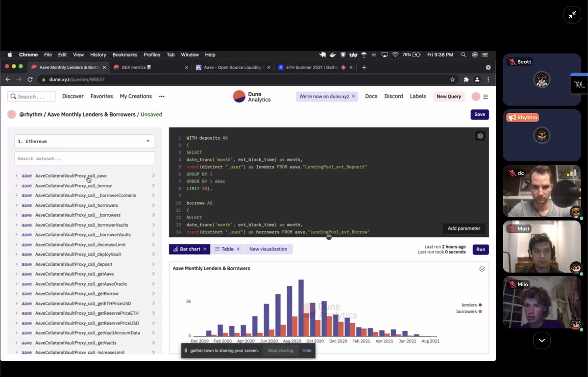This screenshot has width=588, height=377.
Task: Expand AaveCollateralVaultProxy_call_borrowers item
Action: tap(17, 205)
